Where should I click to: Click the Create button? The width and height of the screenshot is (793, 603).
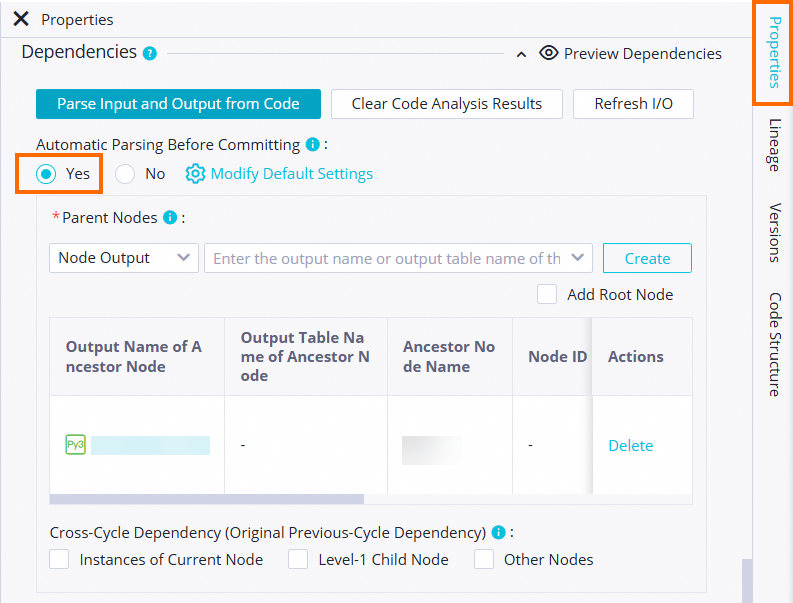point(647,258)
